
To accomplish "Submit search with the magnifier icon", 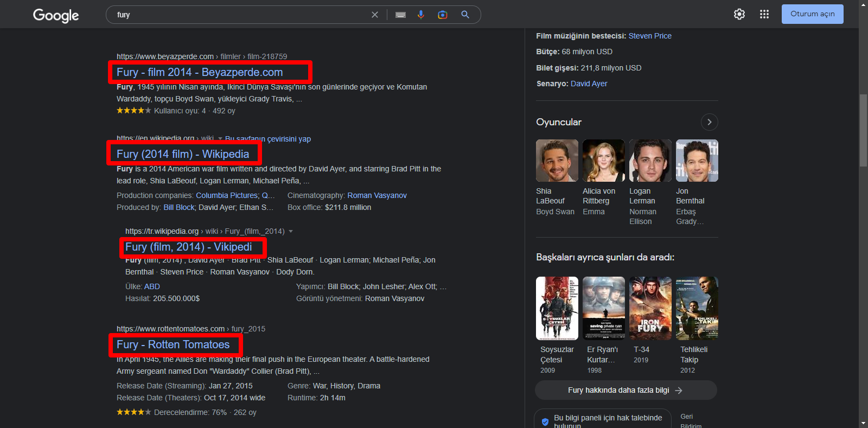I will [465, 15].
